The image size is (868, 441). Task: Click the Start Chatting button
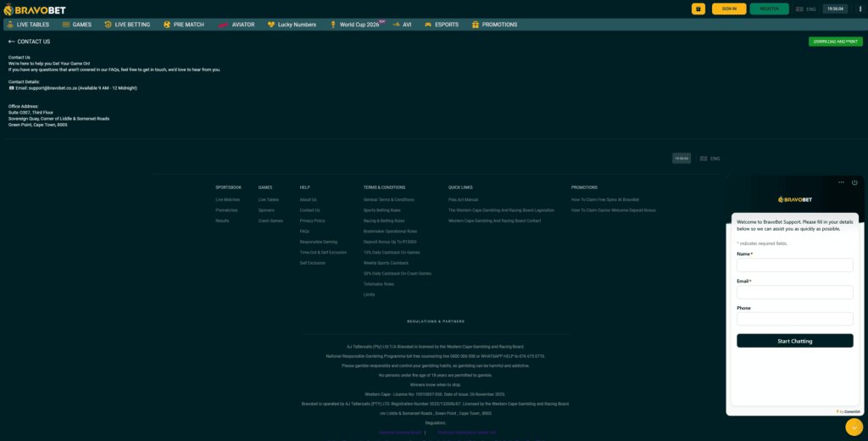click(794, 341)
